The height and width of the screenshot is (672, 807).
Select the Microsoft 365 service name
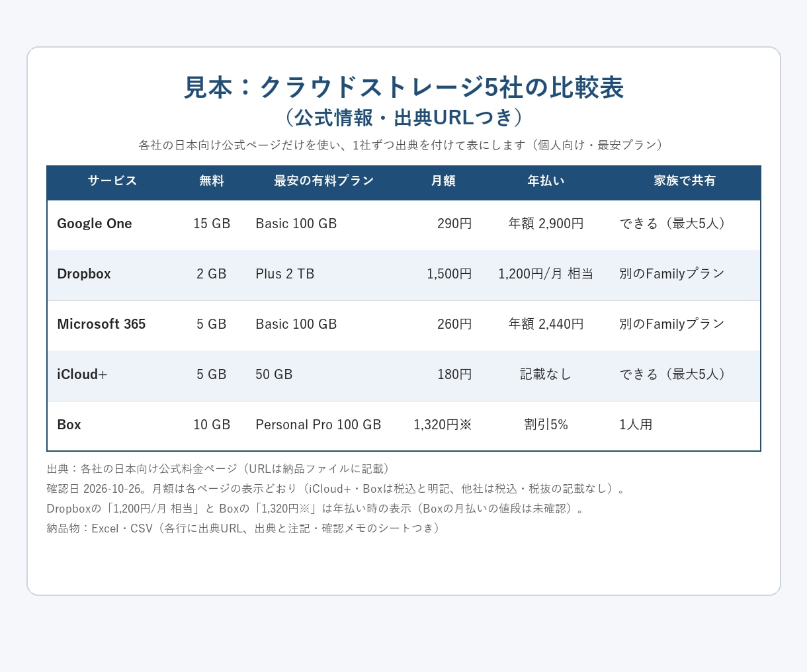[101, 324]
